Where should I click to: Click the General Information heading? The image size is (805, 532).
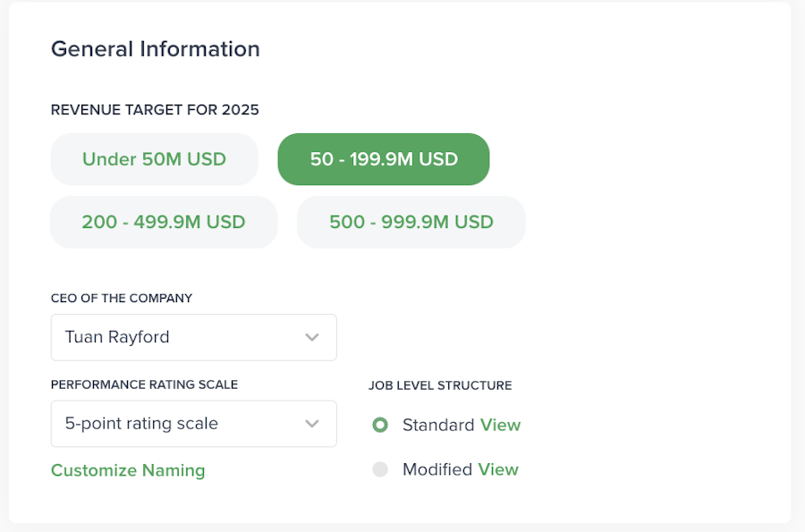156,48
